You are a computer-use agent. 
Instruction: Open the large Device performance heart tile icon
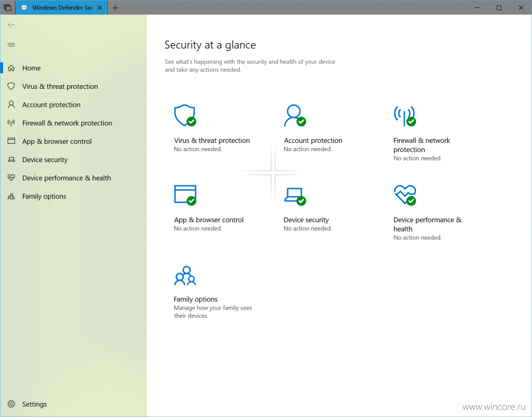[405, 195]
